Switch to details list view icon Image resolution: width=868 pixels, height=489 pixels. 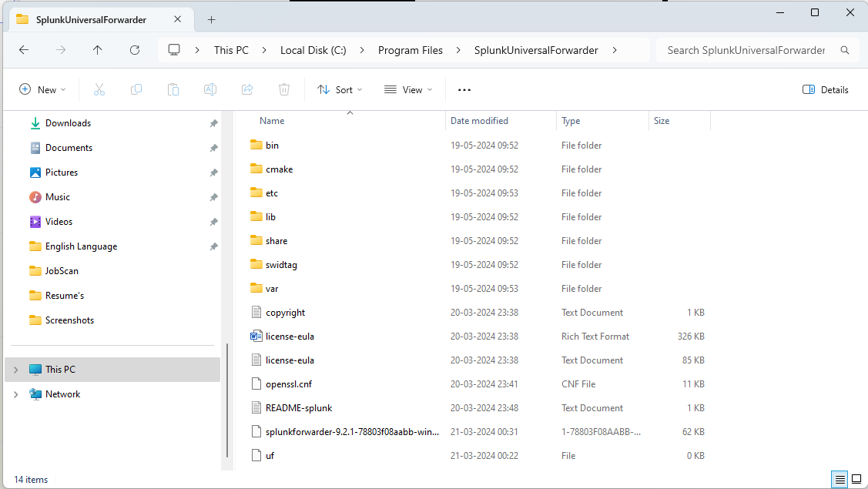click(840, 479)
